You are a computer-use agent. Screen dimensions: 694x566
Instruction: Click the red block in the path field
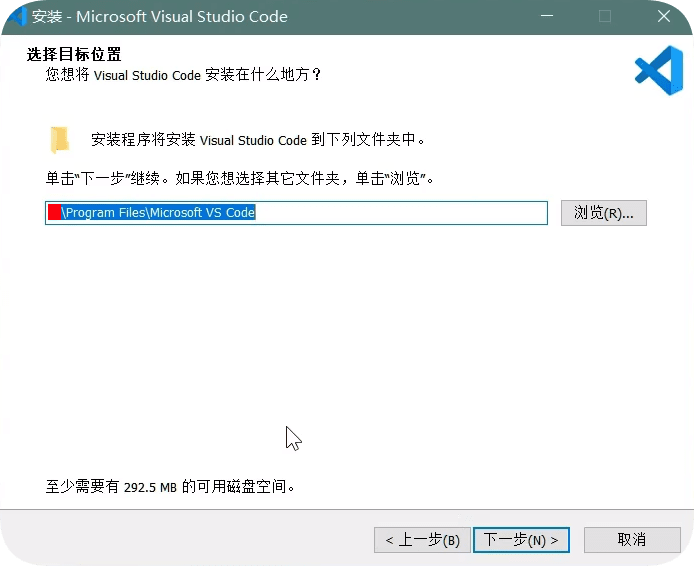click(x=55, y=213)
